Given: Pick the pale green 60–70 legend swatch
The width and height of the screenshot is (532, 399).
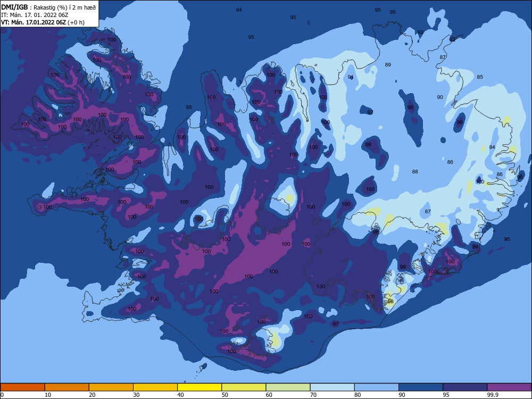Looking at the screenshot, I should pos(288,387).
